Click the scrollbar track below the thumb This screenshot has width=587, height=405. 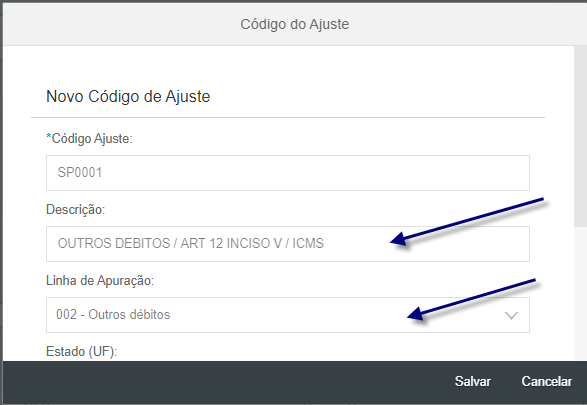[580, 294]
